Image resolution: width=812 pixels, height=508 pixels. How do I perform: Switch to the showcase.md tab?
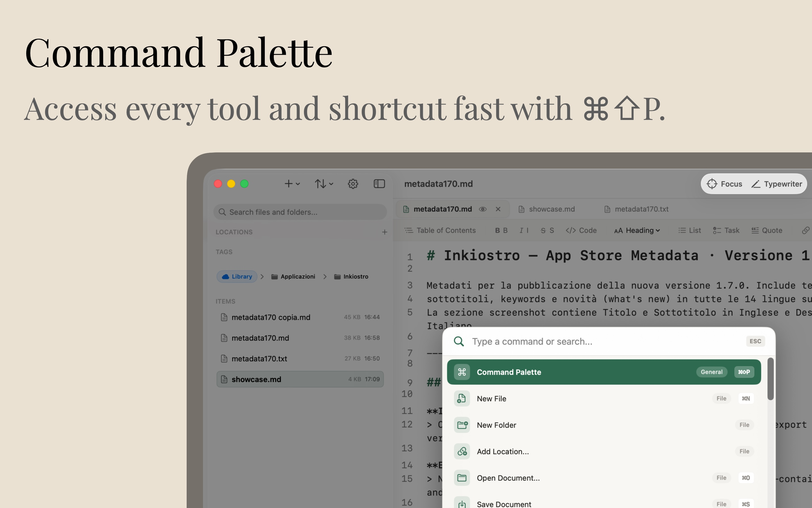(547, 209)
